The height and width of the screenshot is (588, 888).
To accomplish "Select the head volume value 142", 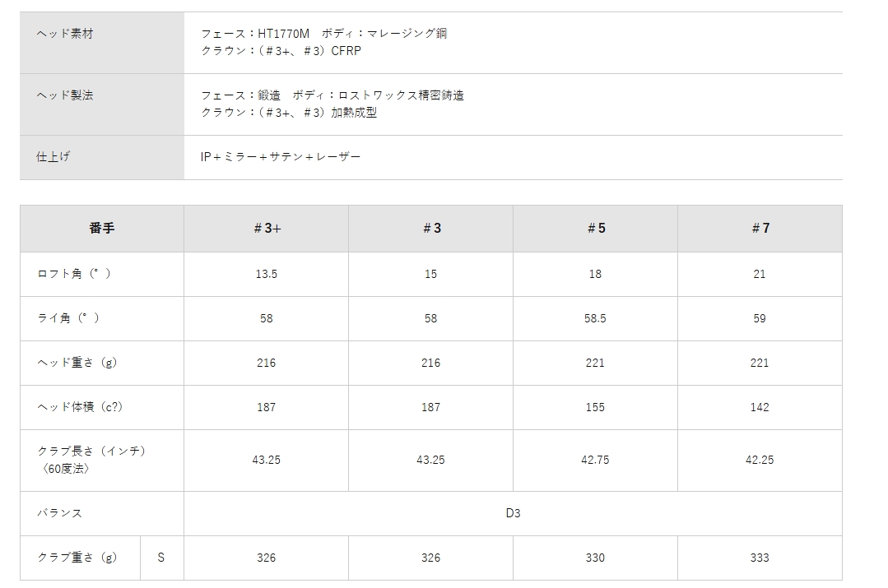I will coord(760,407).
